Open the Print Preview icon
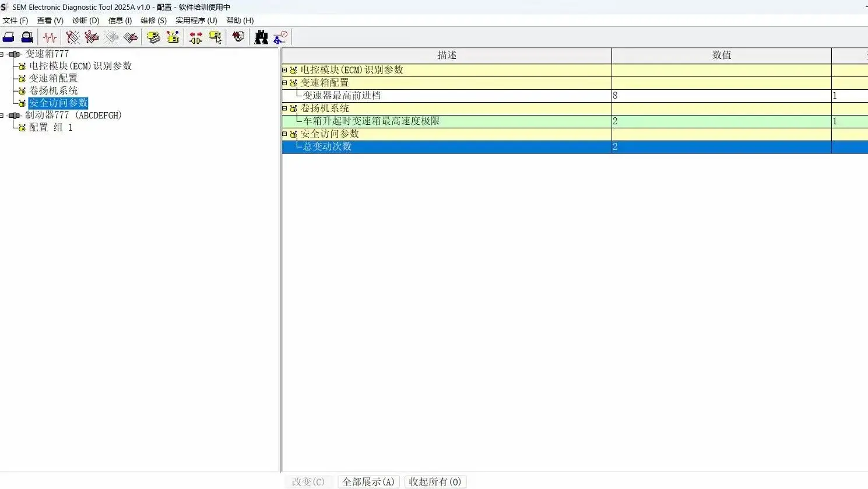This screenshot has height=489, width=868. [27, 37]
